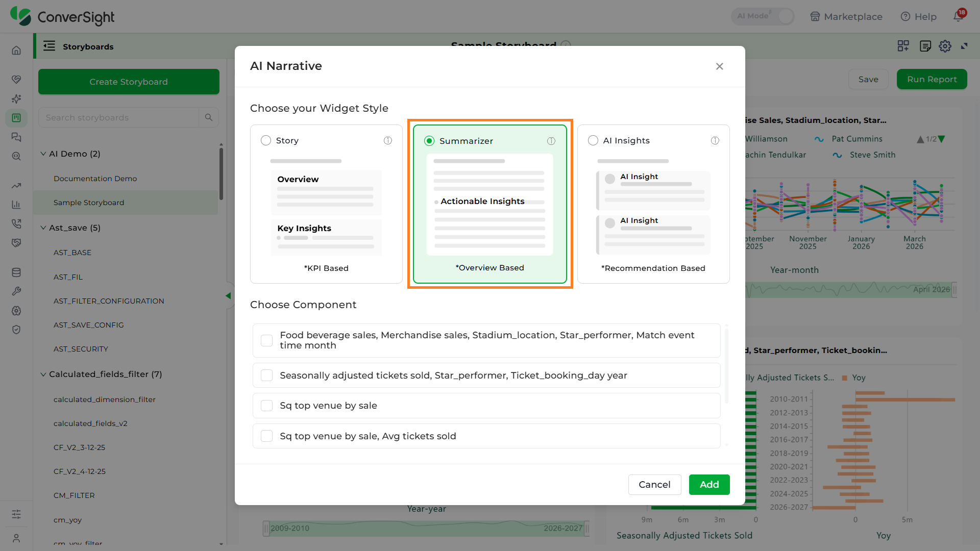Image resolution: width=980 pixels, height=551 pixels.
Task: Show info for Story widget style
Action: (x=388, y=140)
